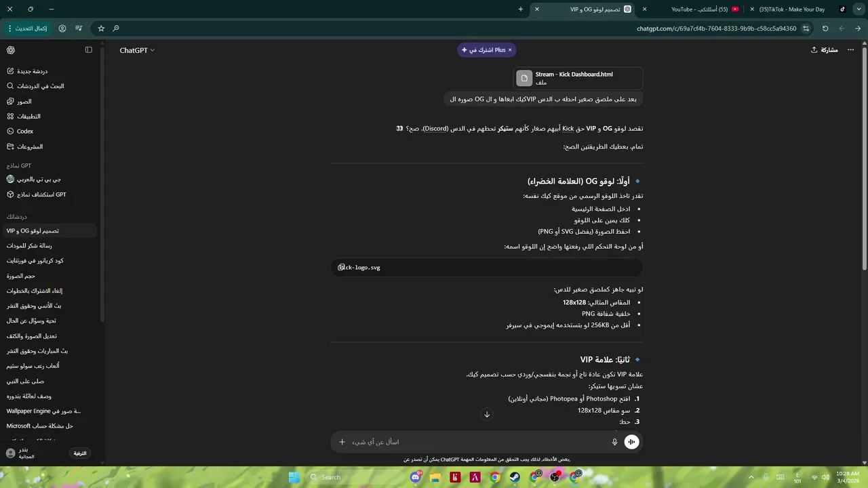Screen dimensions: 868x488
Task: Close the YouTube tab
Action: point(644,9)
